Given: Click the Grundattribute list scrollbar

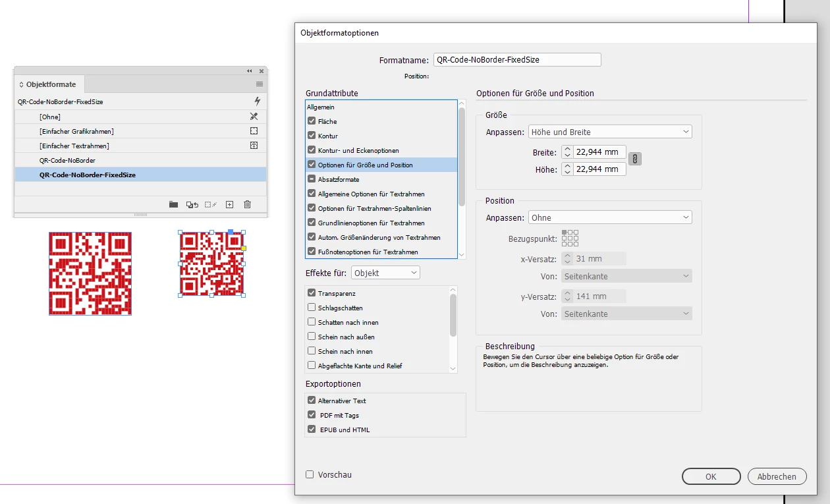Looking at the screenshot, I should [462, 157].
